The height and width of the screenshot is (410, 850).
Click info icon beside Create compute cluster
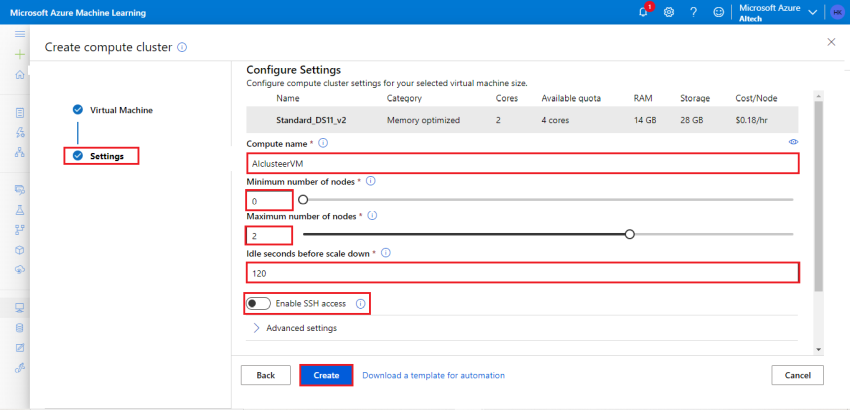(x=182, y=47)
